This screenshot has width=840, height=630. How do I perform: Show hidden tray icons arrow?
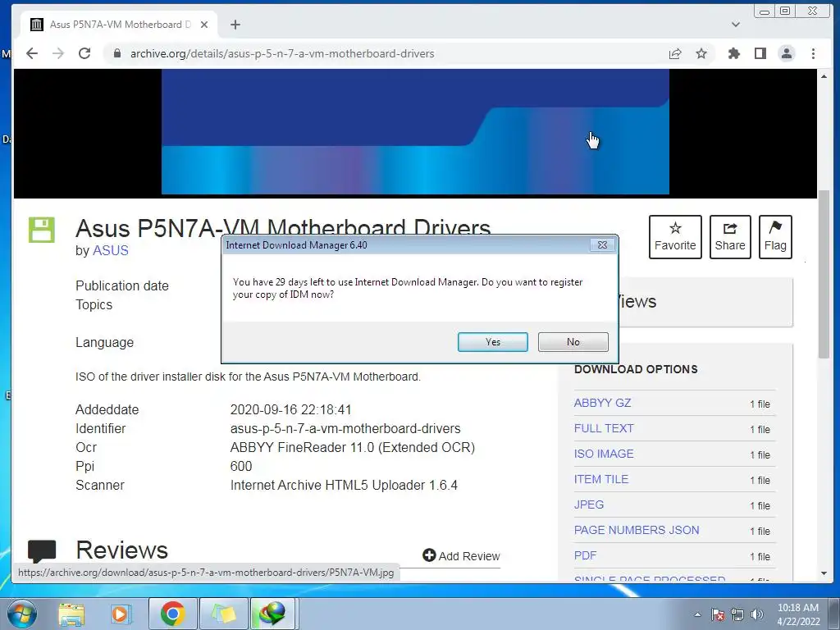pos(697,614)
